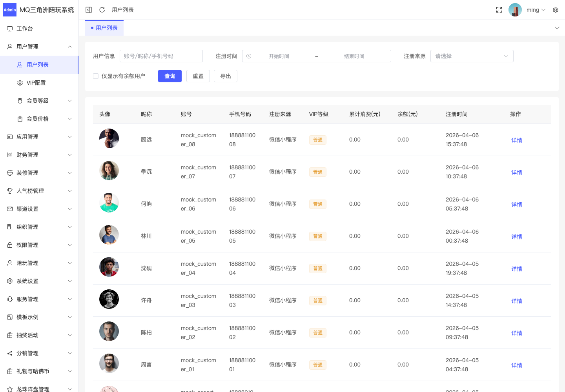
Task: Click the VIP配置 gear icon
Action: click(x=20, y=83)
